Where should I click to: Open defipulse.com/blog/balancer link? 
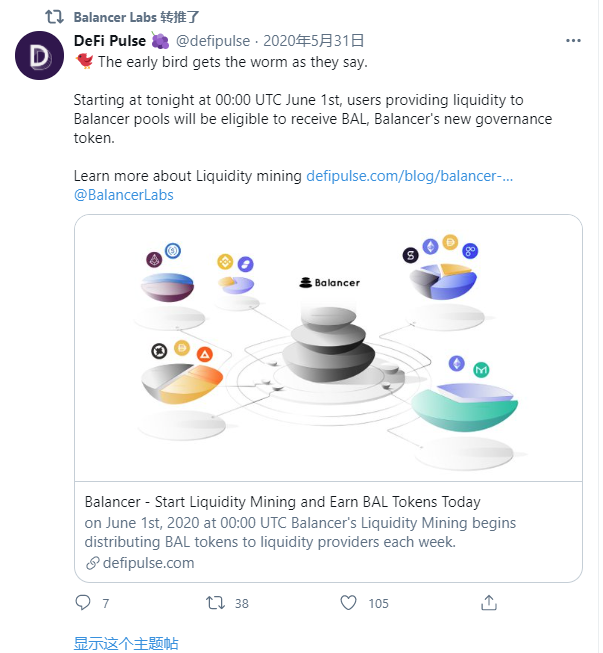point(409,175)
